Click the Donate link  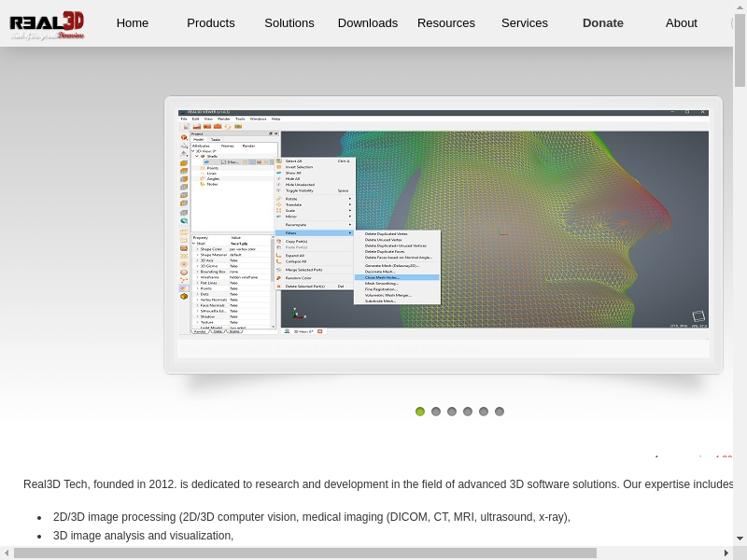[603, 23]
